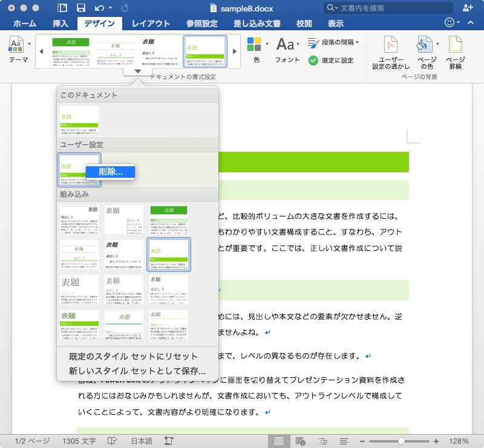Switch to the Home (ホーム) tab
This screenshot has width=484, height=448.
[x=25, y=24]
